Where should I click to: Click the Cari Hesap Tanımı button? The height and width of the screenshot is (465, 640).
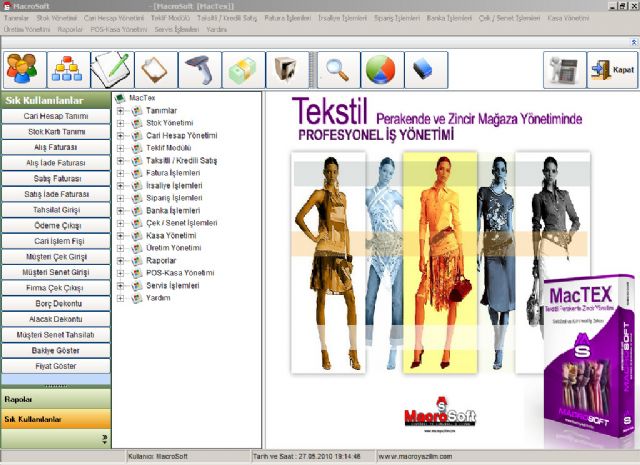(x=56, y=116)
